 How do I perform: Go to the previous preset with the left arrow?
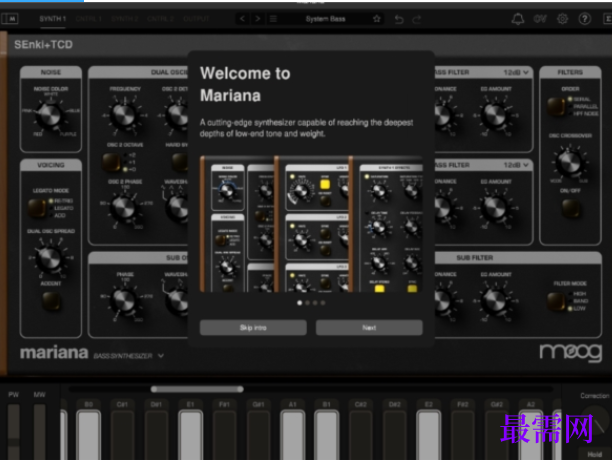tap(242, 18)
